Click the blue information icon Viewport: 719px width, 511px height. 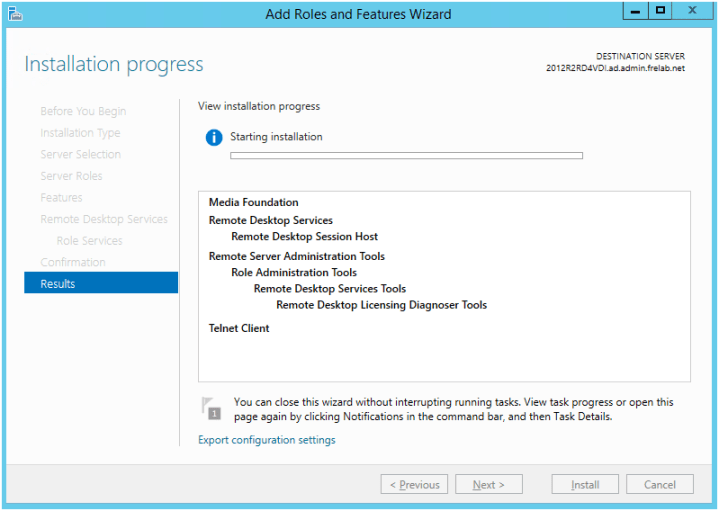[x=212, y=138]
